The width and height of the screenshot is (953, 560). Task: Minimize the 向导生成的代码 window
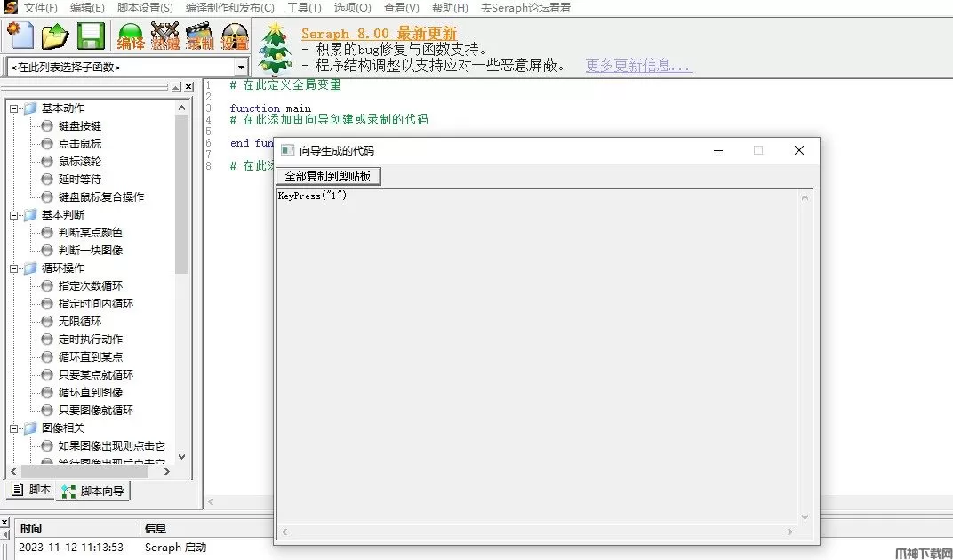point(718,150)
